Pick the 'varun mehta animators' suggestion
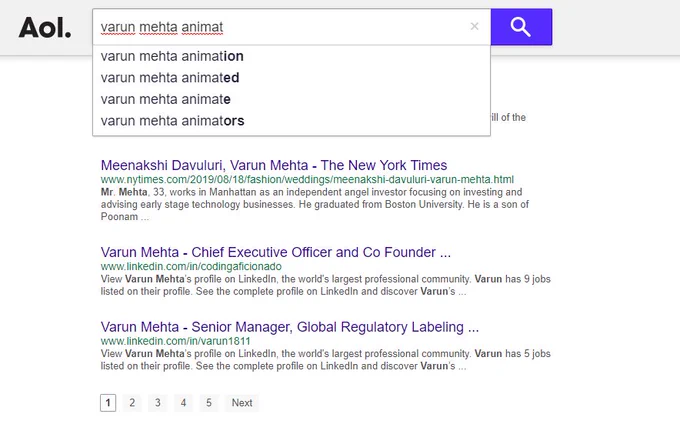 [291, 121]
